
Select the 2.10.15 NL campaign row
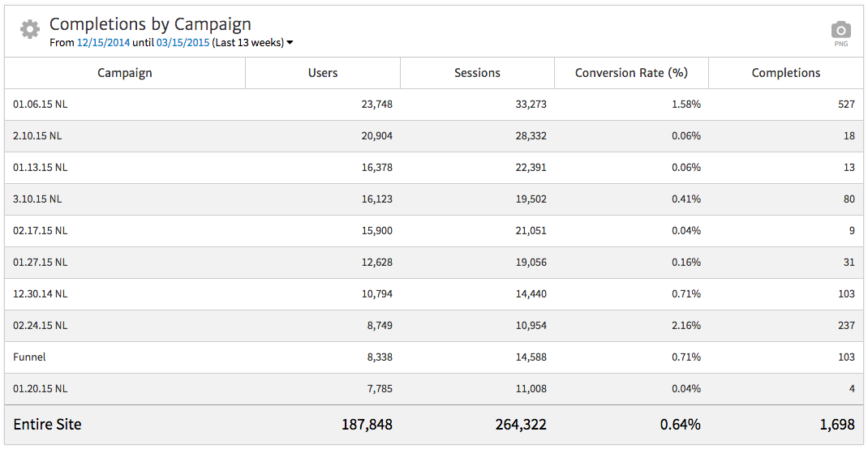click(x=37, y=136)
